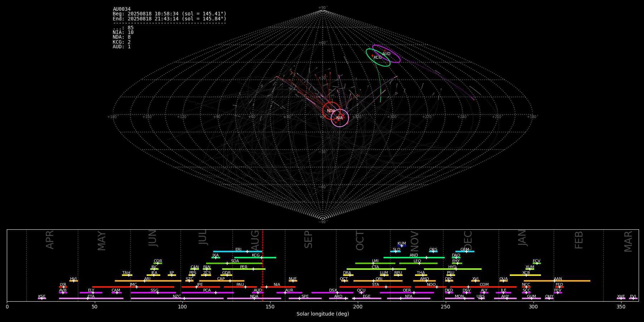
Task: Click the ORI orange shower bar
Action: pos(378,281)
